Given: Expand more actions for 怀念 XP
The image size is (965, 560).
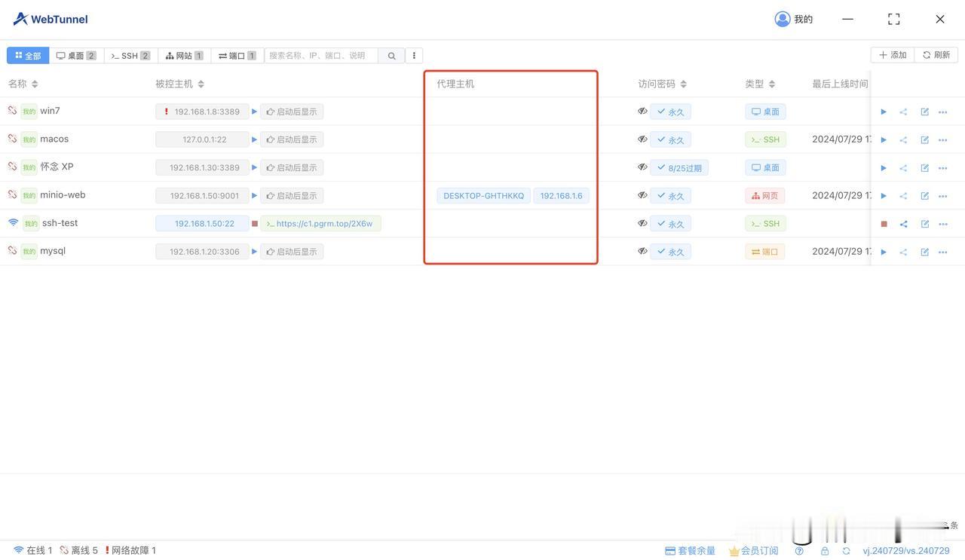Looking at the screenshot, I should pyautogui.click(x=943, y=168).
